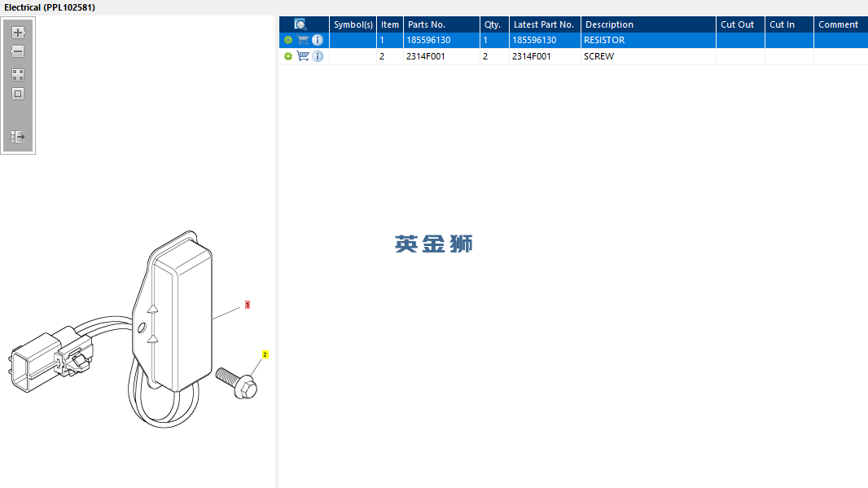868x488 pixels.
Task: Sort by Item column header
Action: click(390, 24)
